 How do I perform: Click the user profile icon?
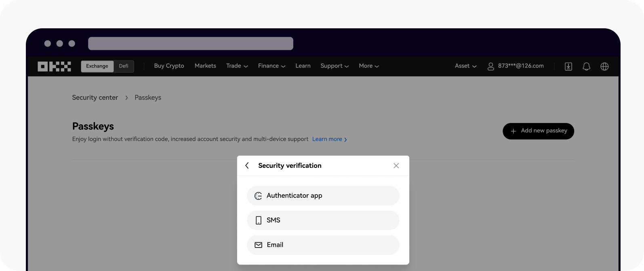(490, 66)
